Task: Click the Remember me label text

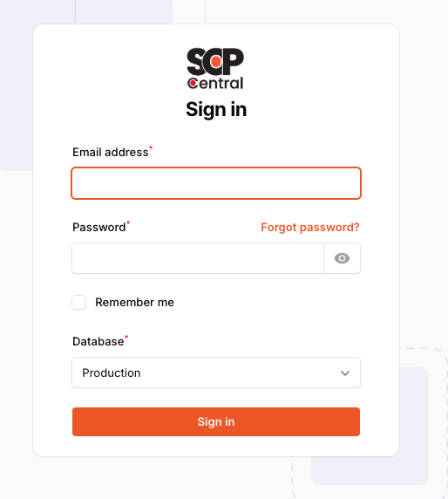Action: pos(134,302)
